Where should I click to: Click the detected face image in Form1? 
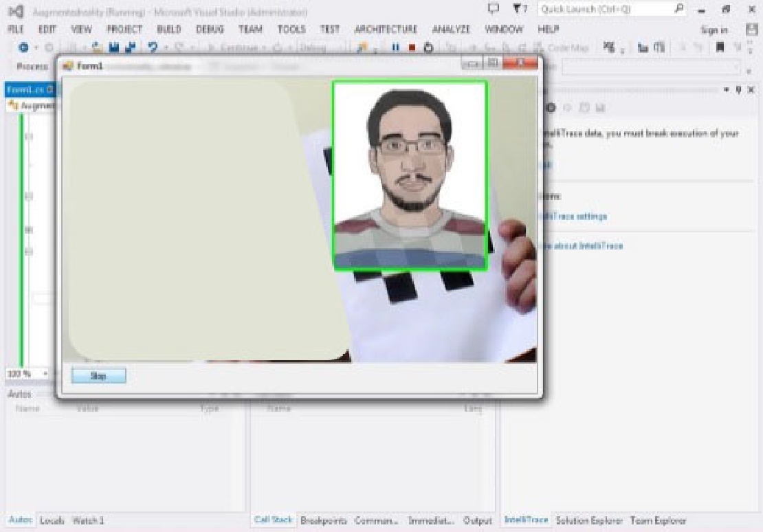tap(410, 175)
